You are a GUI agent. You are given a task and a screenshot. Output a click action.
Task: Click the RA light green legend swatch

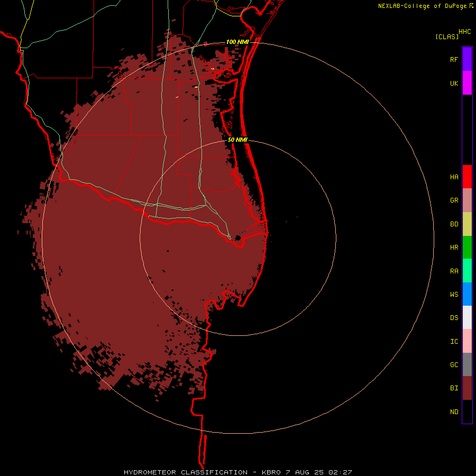467,271
